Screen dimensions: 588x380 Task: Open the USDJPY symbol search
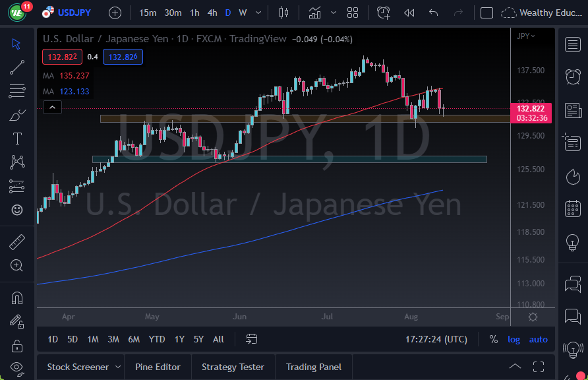point(67,13)
